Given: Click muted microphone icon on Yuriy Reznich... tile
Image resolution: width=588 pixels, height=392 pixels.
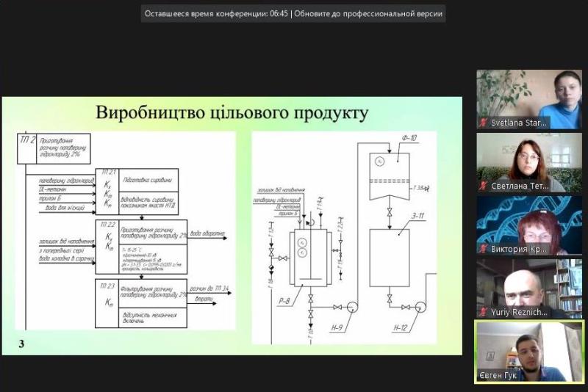Looking at the screenshot, I should (x=483, y=311).
